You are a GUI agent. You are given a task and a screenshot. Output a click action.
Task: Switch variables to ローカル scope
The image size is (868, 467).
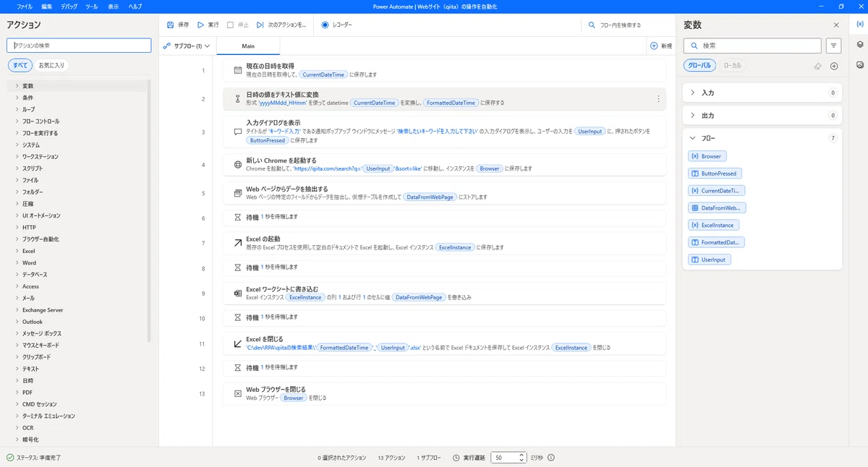coord(732,65)
